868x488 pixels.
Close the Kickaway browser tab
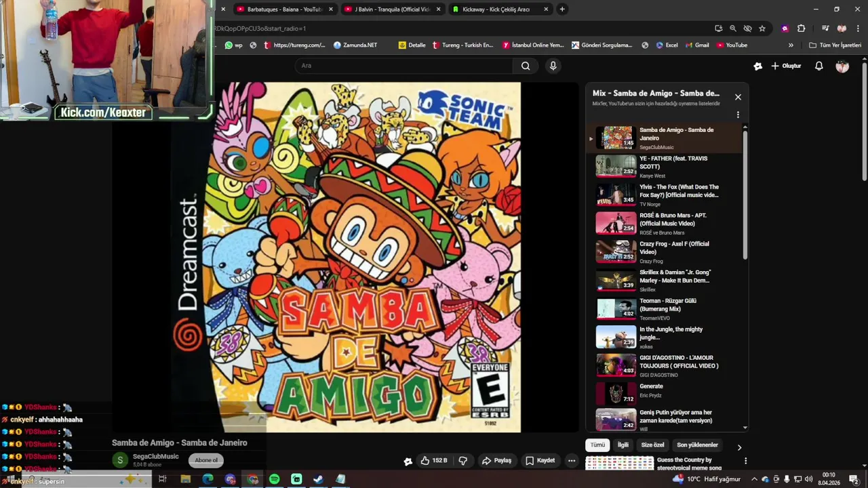coord(546,9)
